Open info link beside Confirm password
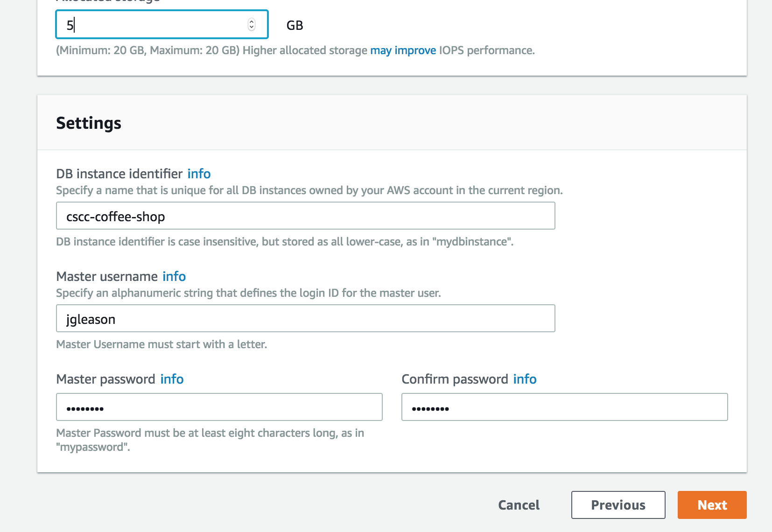The width and height of the screenshot is (772, 532). (x=525, y=379)
